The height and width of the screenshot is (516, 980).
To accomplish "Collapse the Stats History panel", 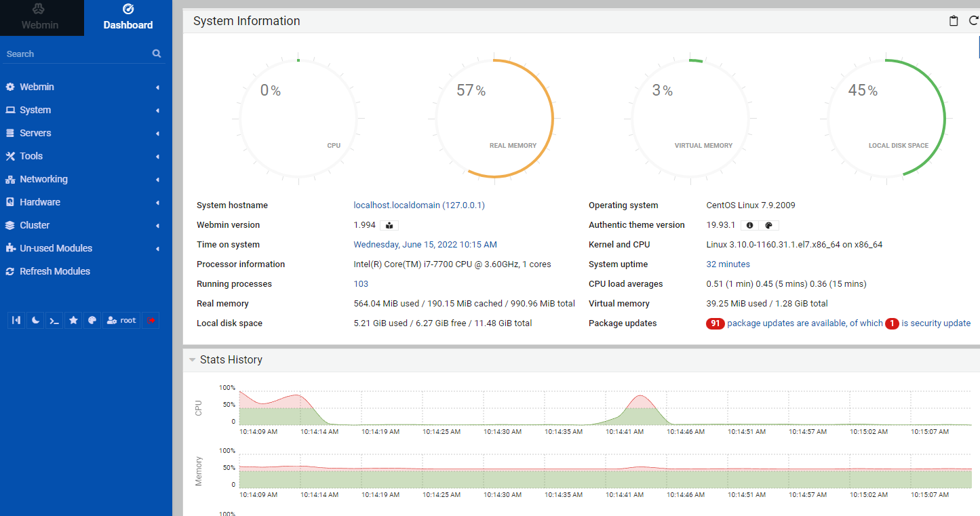I will pyautogui.click(x=193, y=360).
